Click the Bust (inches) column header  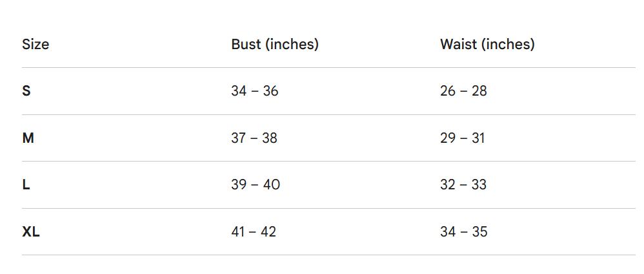[275, 44]
